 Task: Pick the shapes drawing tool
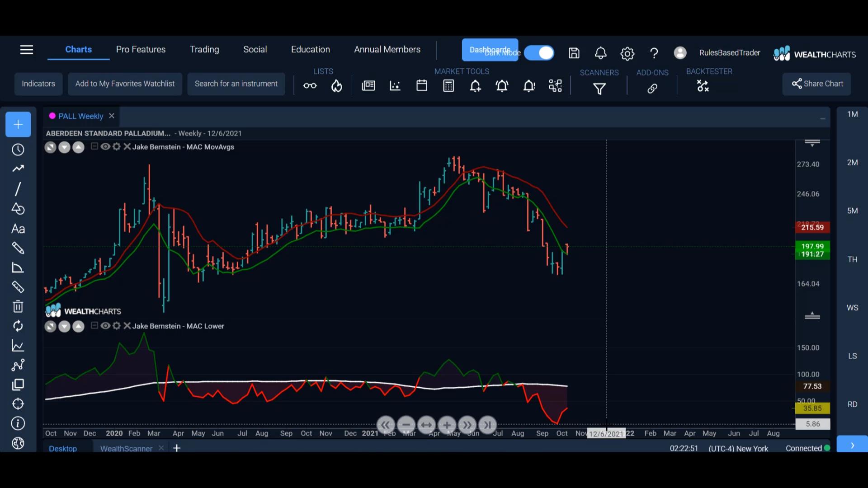point(18,209)
